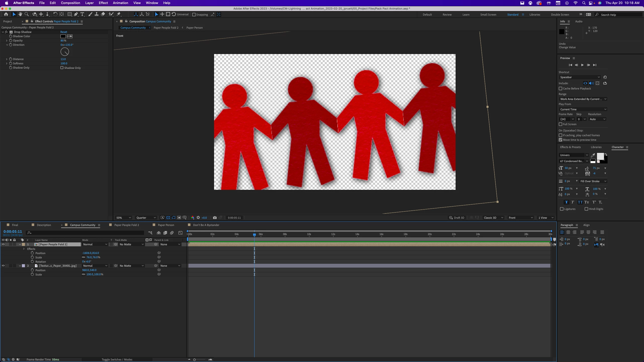Click Toggle Switches / Modes button
The height and width of the screenshot is (362, 644).
[x=117, y=359]
